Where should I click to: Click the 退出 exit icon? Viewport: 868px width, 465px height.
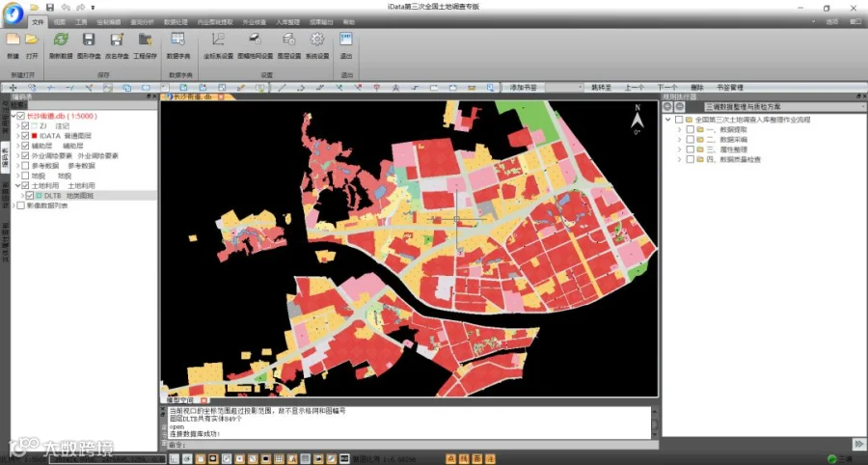[346, 41]
